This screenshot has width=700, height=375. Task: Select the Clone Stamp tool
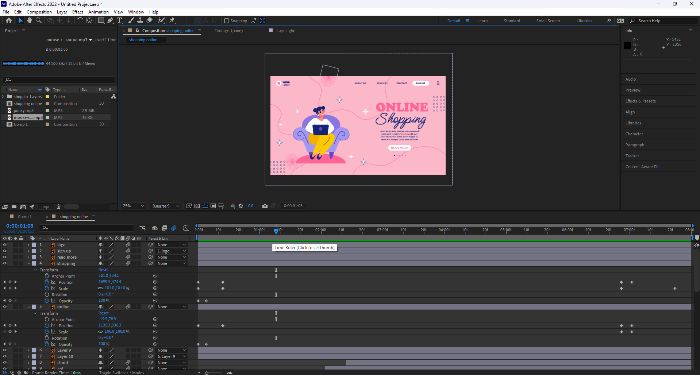140,21
